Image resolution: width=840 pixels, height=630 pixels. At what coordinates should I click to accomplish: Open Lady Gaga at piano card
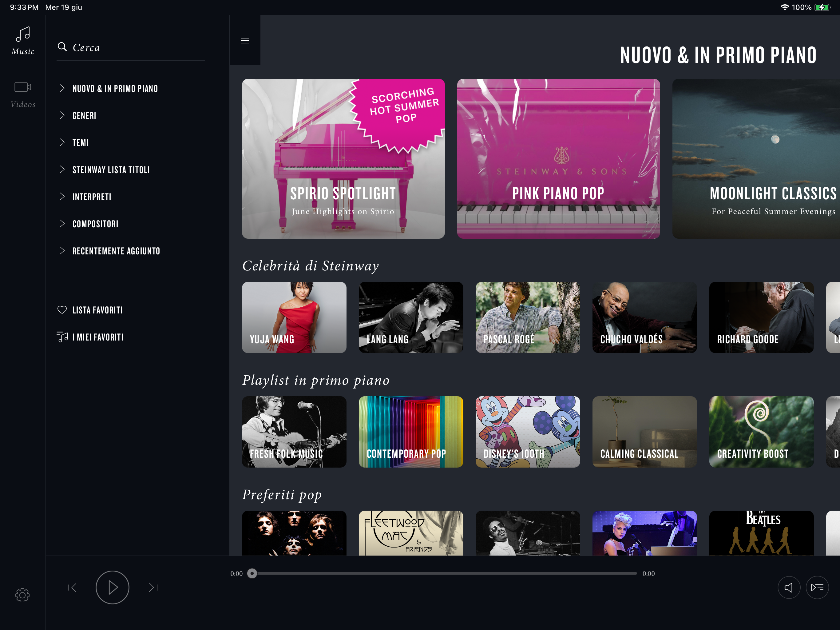tap(644, 533)
